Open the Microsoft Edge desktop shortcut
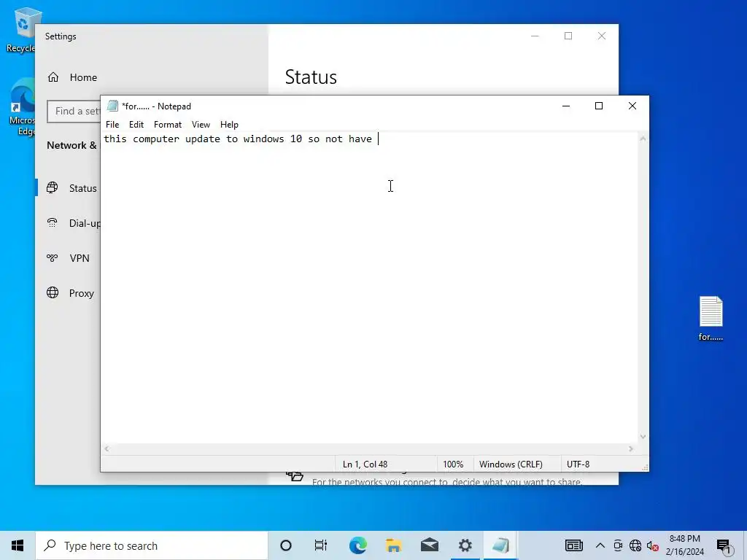The image size is (747, 560). (x=22, y=107)
